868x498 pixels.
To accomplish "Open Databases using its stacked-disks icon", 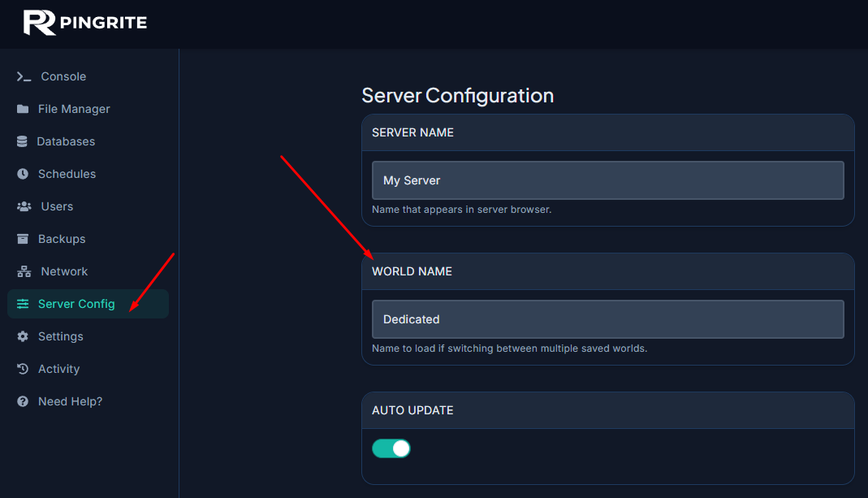I will tap(22, 141).
